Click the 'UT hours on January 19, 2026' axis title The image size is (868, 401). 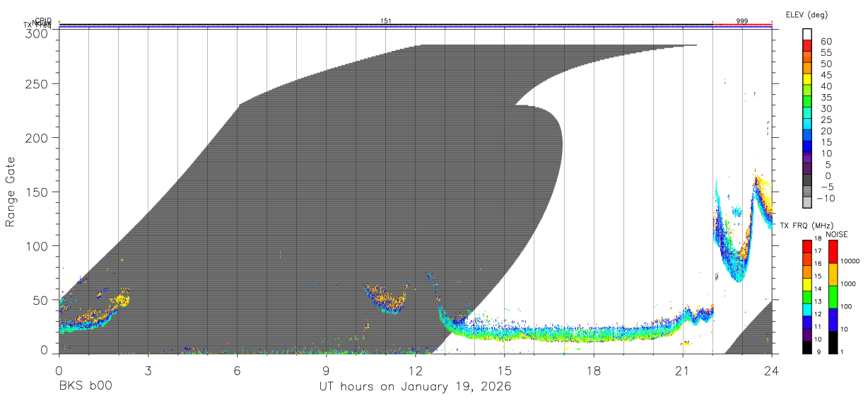pos(414,387)
